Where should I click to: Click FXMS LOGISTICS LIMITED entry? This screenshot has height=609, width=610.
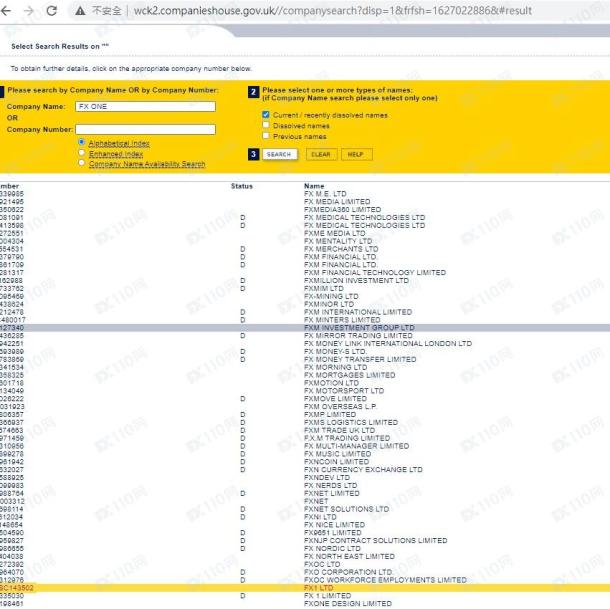click(351, 423)
